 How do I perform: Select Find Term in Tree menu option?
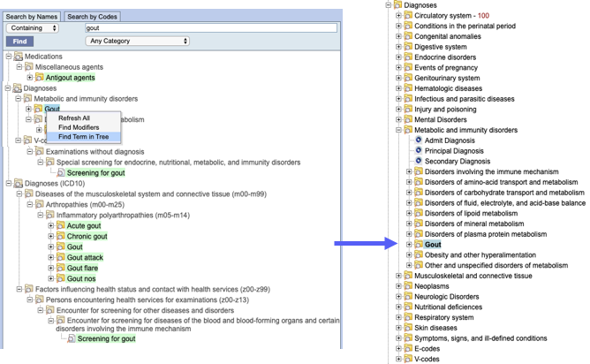(83, 135)
